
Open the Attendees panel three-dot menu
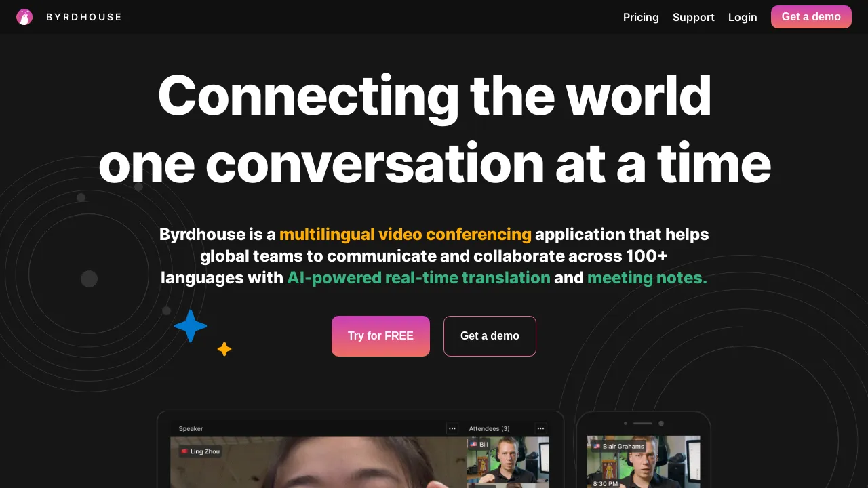click(540, 428)
